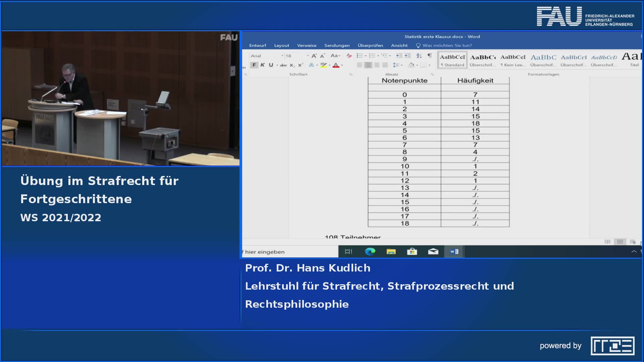Click the sort (A-Z) icon

click(419, 56)
